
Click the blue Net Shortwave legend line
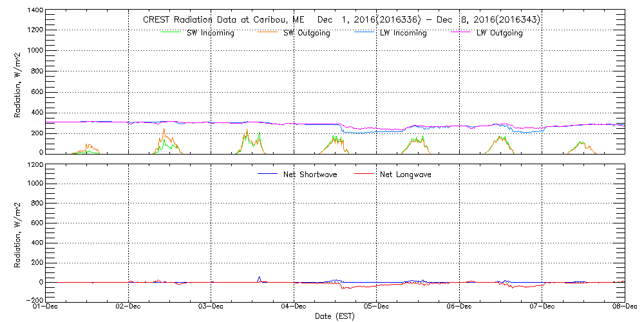click(x=267, y=174)
